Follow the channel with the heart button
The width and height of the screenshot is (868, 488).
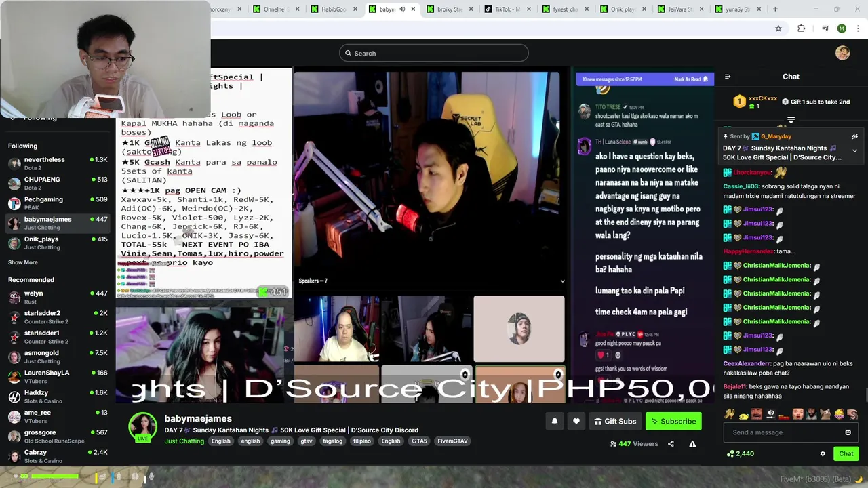pyautogui.click(x=576, y=422)
